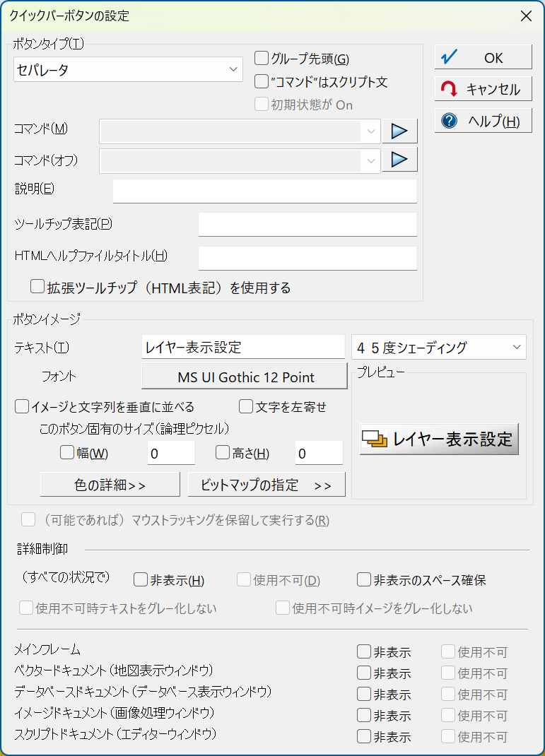Enable the グループ先頭 checkbox
This screenshot has height=756, width=545.
pos(262,59)
